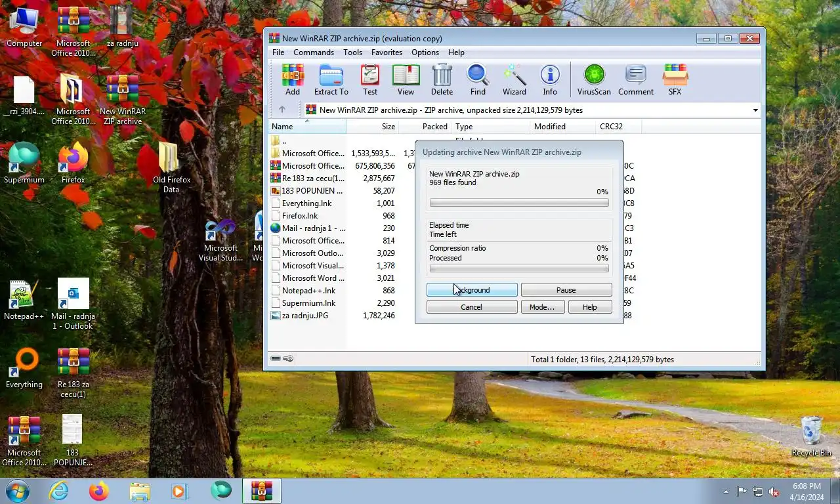
Task: Select the Re 183 za cecu(1... file row
Action: [x=341, y=178]
